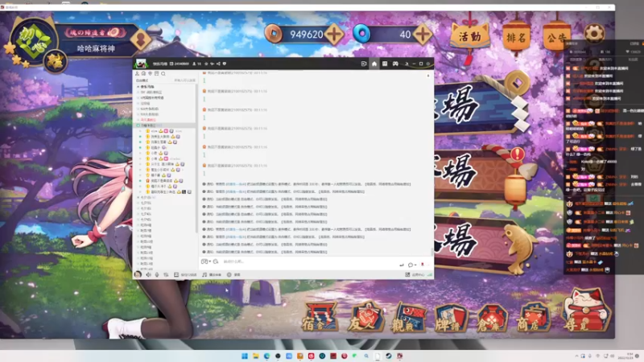Add jade with the plus next to 40
The height and width of the screenshot is (362, 644).
pos(423,34)
